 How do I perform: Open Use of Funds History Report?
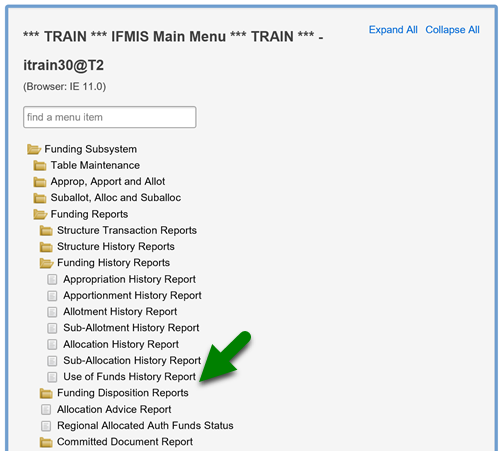click(129, 377)
